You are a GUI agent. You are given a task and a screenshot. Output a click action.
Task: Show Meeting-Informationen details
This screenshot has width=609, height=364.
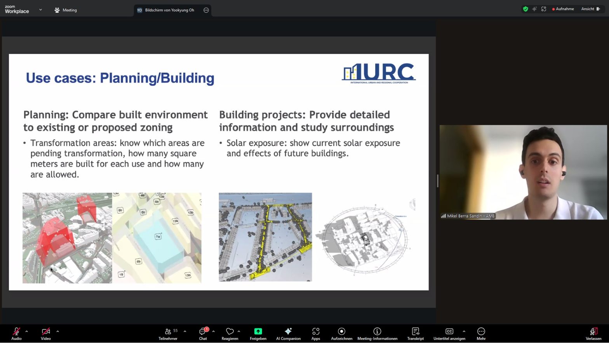tap(377, 333)
